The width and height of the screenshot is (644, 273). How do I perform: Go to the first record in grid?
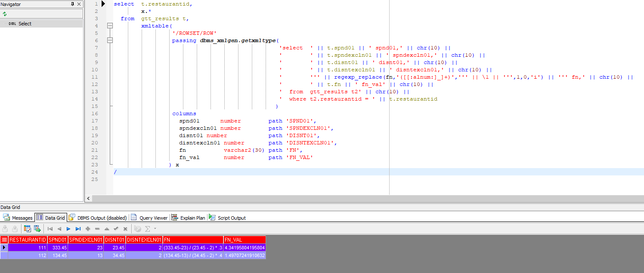tap(50, 229)
